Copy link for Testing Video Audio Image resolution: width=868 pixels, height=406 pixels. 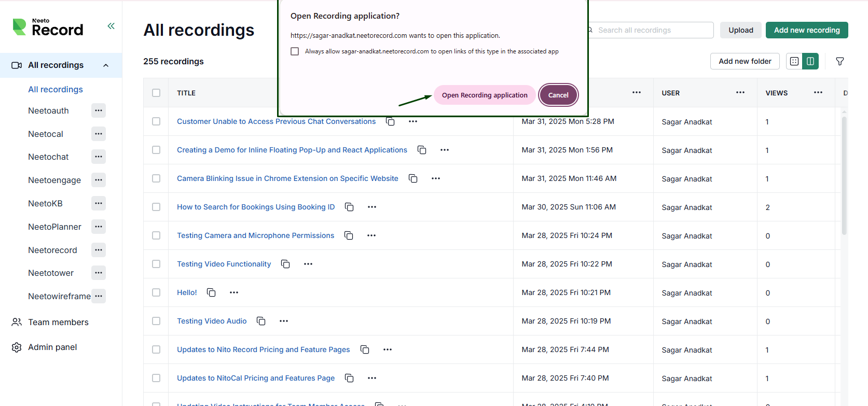click(261, 321)
